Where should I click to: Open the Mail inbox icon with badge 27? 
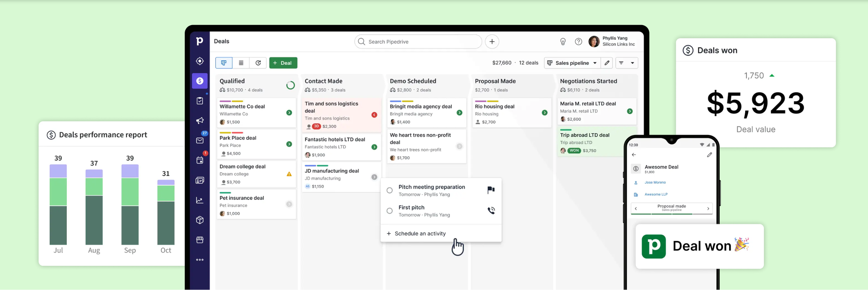(200, 140)
